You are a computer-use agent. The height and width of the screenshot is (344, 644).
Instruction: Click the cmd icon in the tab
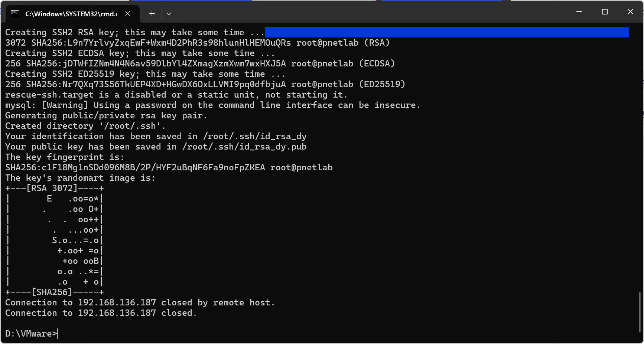point(15,14)
